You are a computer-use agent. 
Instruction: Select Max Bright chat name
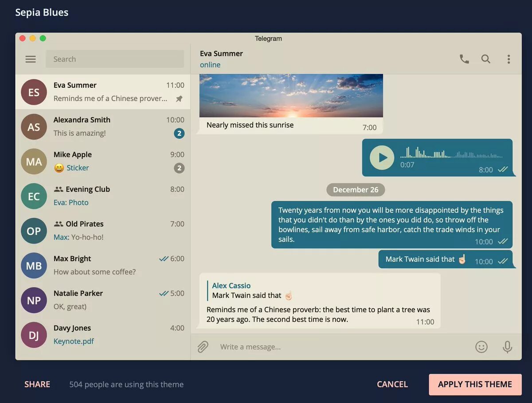click(x=72, y=258)
